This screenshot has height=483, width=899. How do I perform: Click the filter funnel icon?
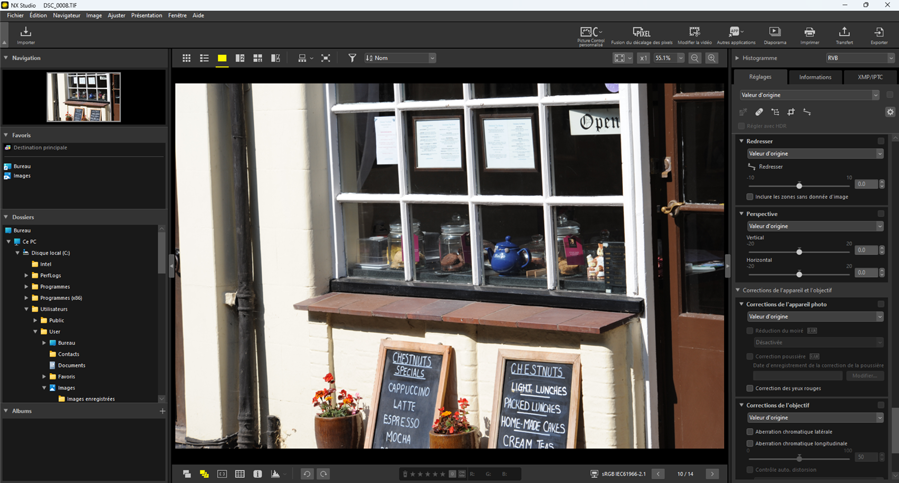pyautogui.click(x=352, y=58)
